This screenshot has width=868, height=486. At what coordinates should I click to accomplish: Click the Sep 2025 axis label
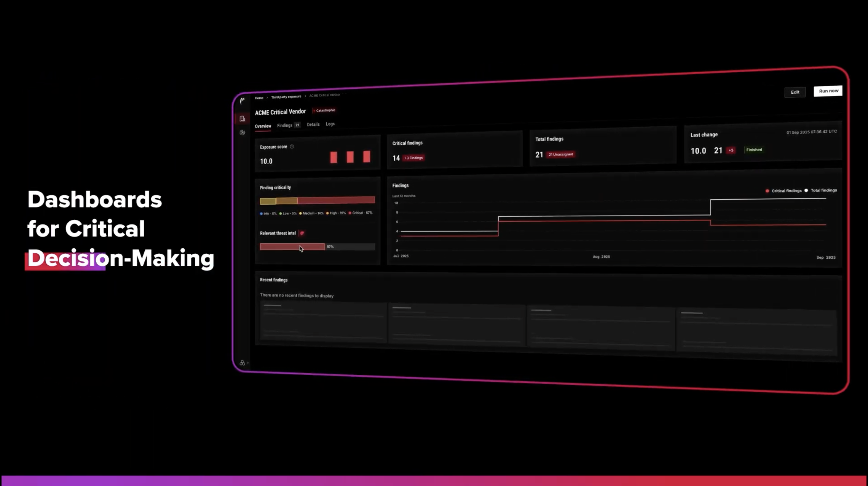[826, 257]
